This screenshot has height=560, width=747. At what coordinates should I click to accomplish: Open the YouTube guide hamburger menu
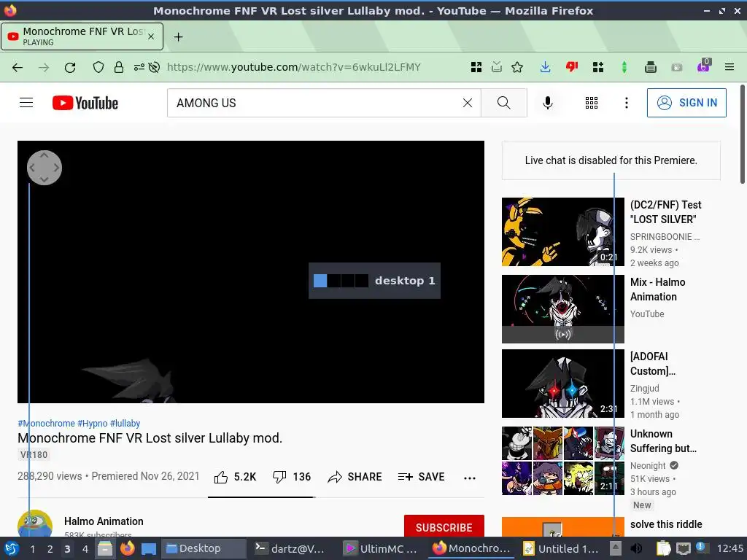26,103
